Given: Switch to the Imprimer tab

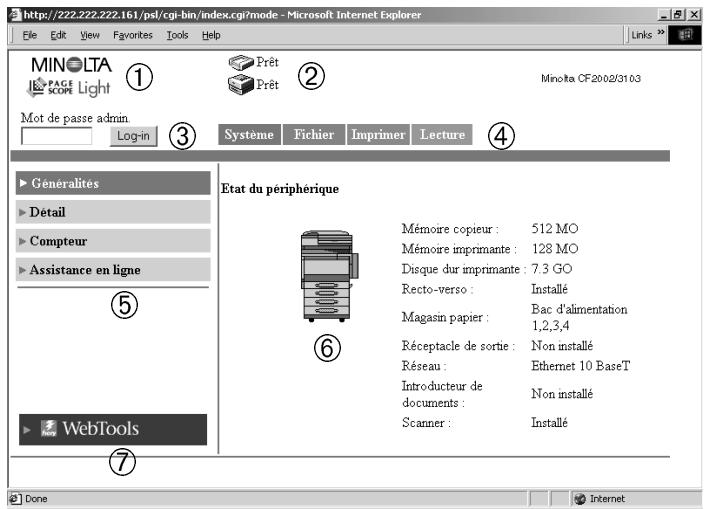Looking at the screenshot, I should (x=378, y=134).
